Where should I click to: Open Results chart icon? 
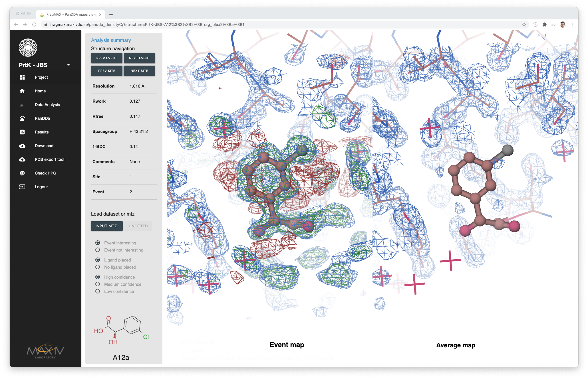point(22,132)
